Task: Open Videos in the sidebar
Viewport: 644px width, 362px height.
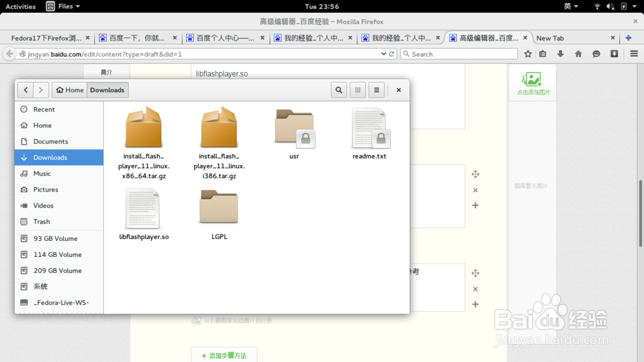Action: tap(59, 205)
